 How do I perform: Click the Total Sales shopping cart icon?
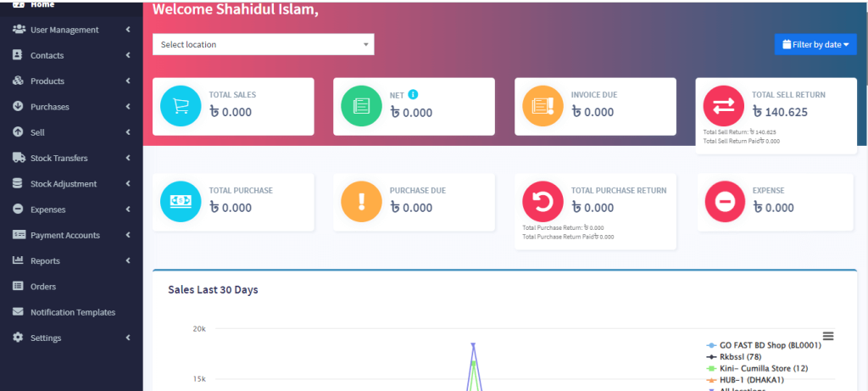point(181,106)
